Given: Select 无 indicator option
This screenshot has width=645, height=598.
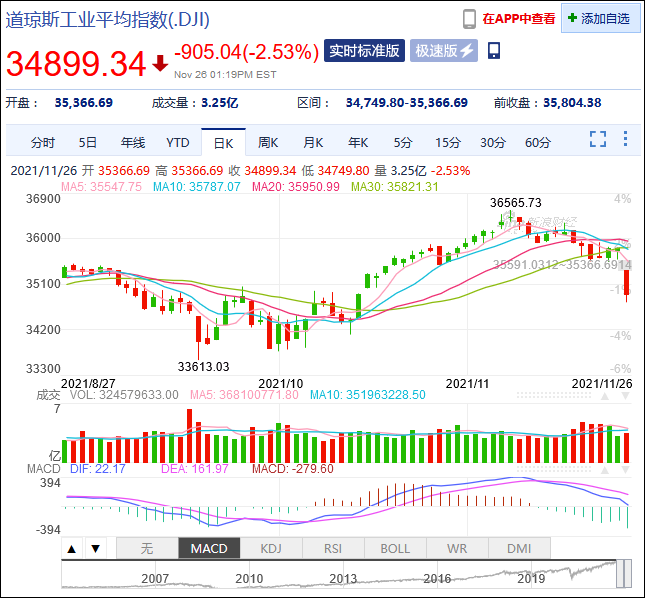Looking at the screenshot, I should pos(147,548).
